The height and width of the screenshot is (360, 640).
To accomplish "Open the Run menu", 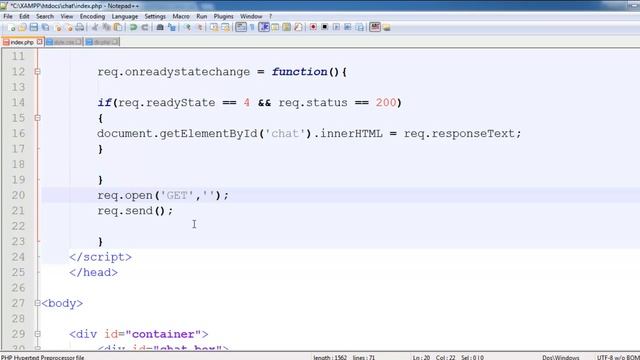I will 202,16.
